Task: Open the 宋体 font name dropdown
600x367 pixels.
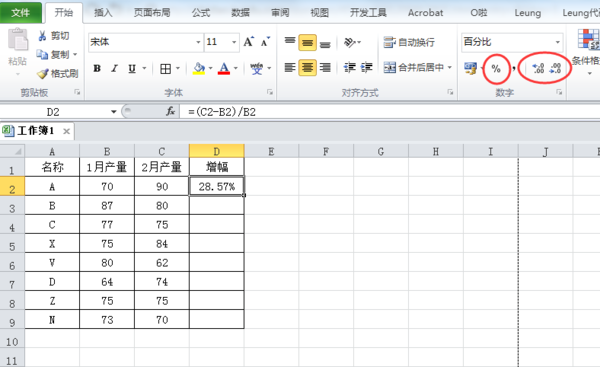Action: 198,42
